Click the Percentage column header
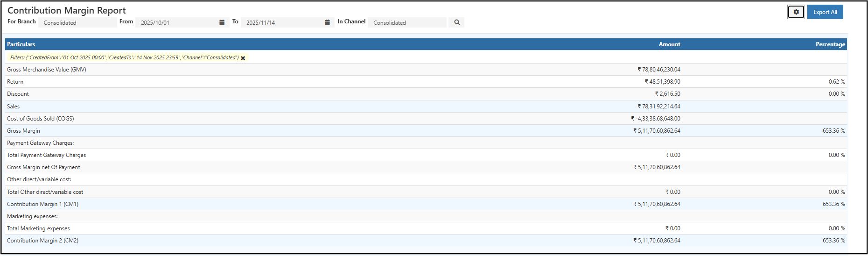The image size is (868, 256). point(830,44)
